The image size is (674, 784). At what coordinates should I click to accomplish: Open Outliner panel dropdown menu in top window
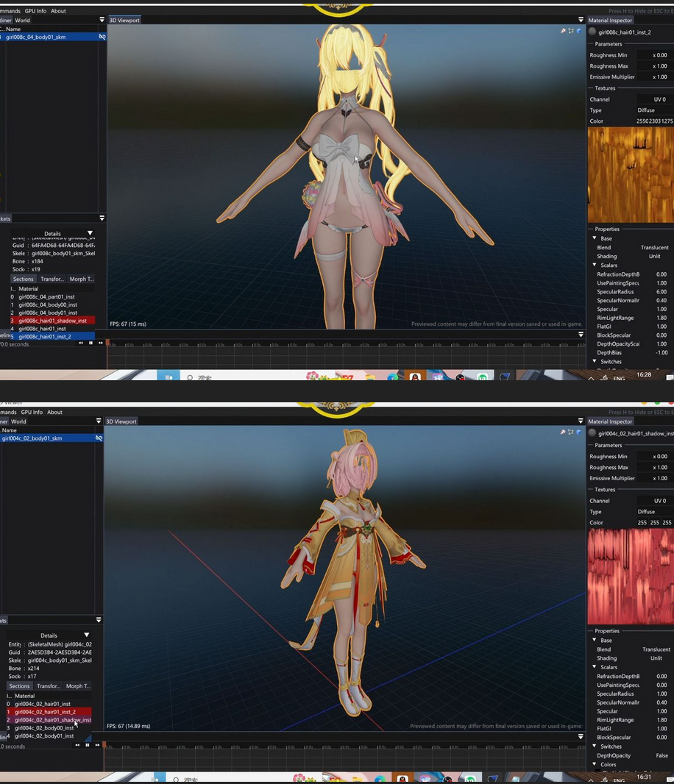pos(102,20)
